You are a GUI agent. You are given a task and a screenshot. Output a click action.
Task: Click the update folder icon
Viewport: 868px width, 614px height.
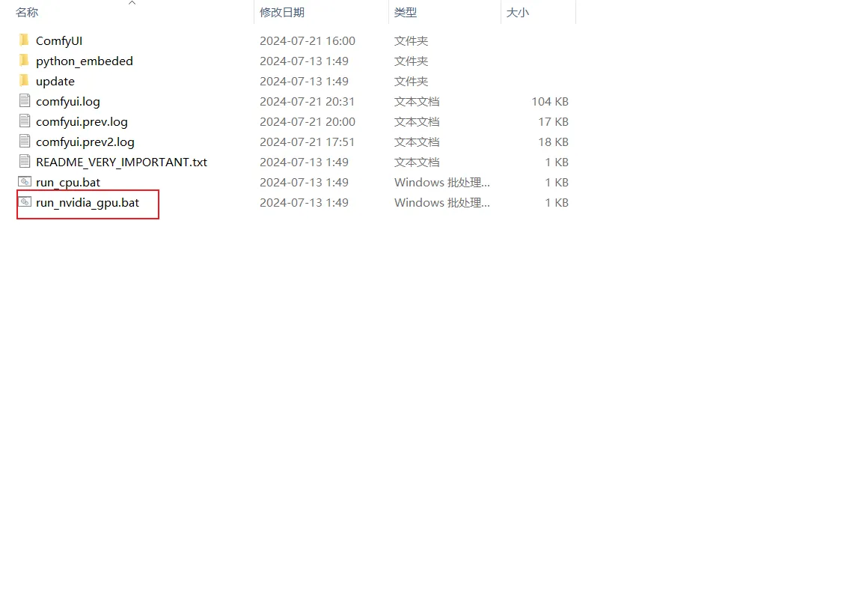coord(24,81)
